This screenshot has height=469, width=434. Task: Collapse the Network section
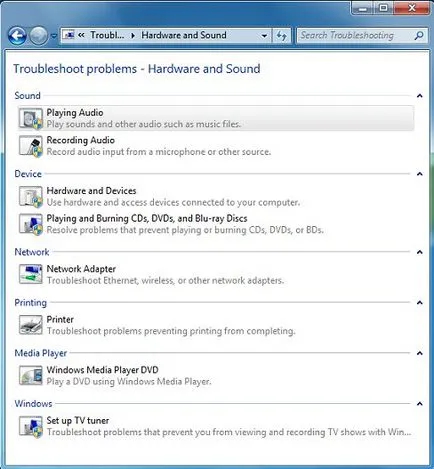[420, 252]
